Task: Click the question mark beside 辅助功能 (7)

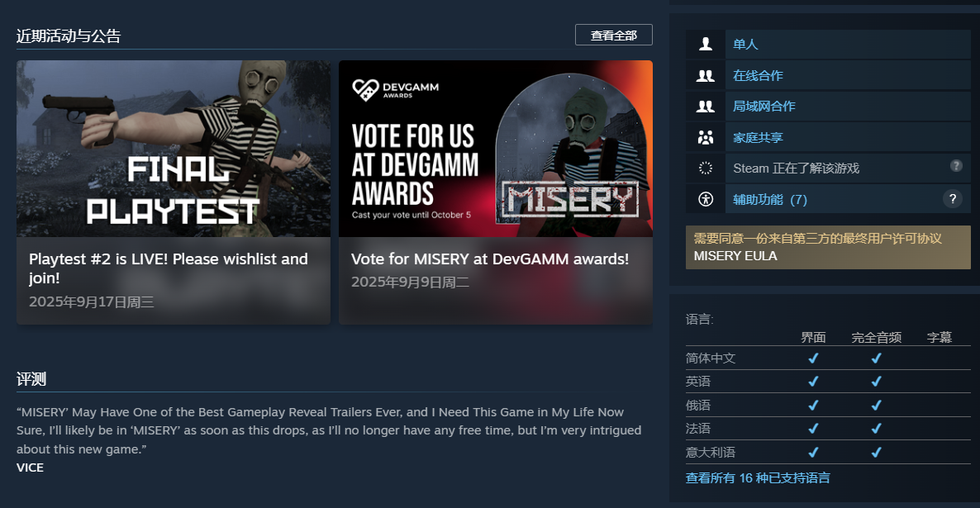Action: (953, 199)
